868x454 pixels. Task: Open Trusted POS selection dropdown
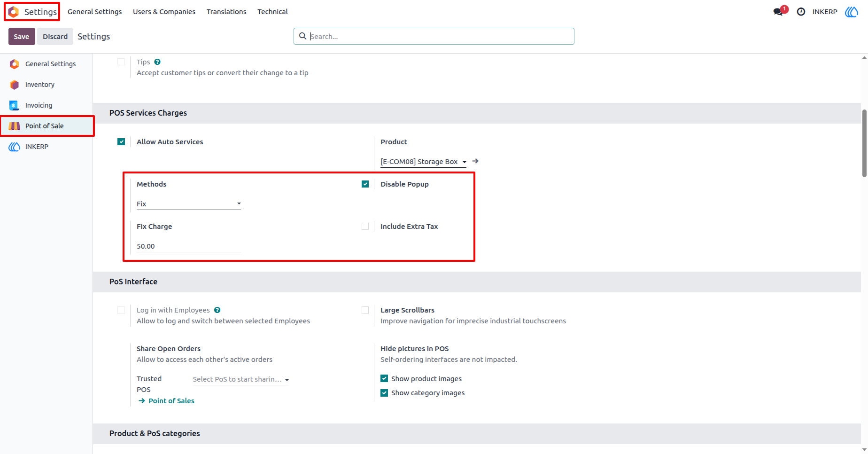(x=240, y=379)
